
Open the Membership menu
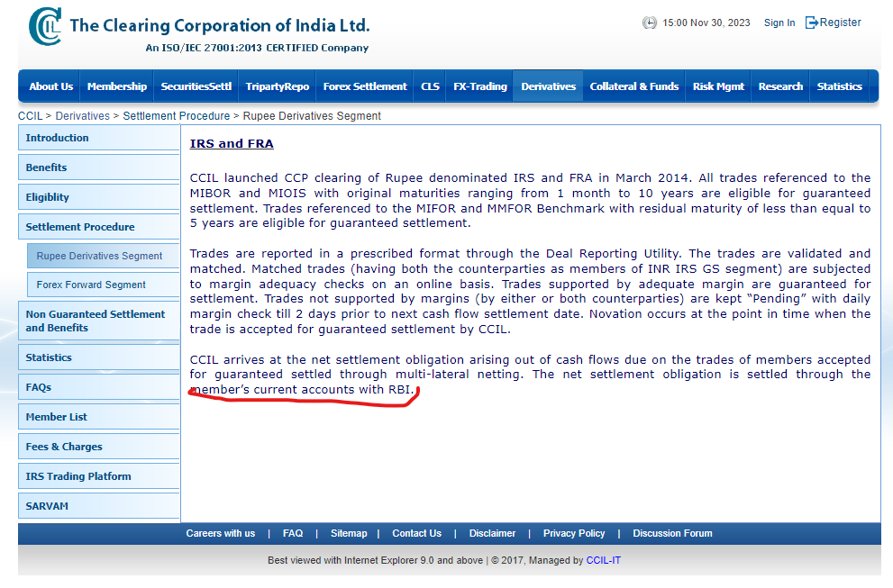(117, 86)
